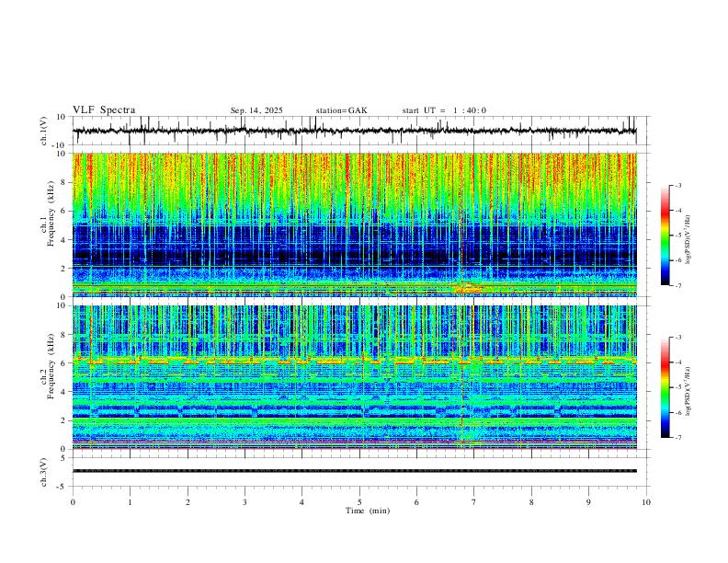Viewport: 728px width, 563px height.
Task: Click the "-7" tick on ch.2 colorbar
Action: (x=677, y=438)
